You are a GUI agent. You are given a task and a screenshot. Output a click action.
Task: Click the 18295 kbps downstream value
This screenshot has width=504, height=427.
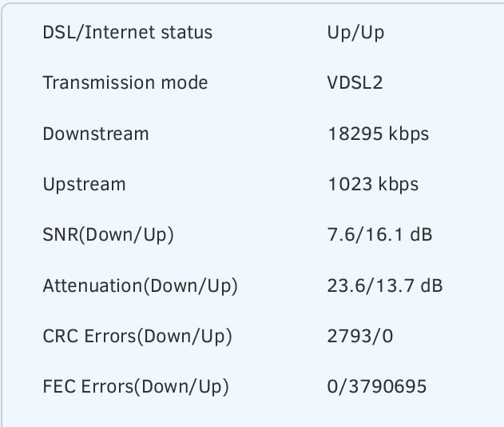click(x=379, y=134)
